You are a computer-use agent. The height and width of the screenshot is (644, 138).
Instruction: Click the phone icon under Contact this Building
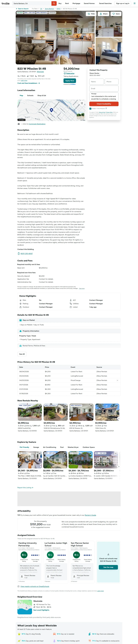point(19,254)
